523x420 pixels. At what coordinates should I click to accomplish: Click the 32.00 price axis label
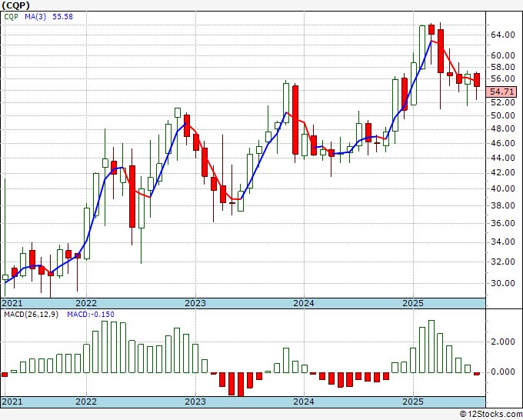tap(502, 262)
